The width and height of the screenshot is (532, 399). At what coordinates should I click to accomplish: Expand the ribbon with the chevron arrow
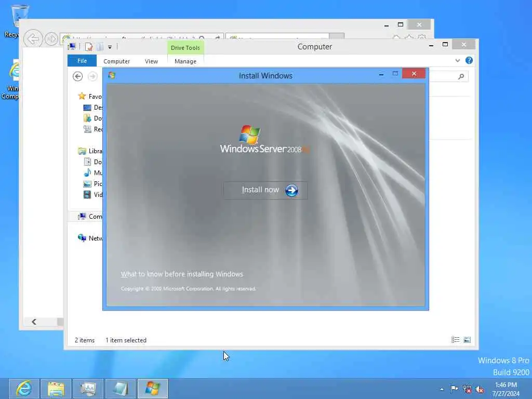457,60
